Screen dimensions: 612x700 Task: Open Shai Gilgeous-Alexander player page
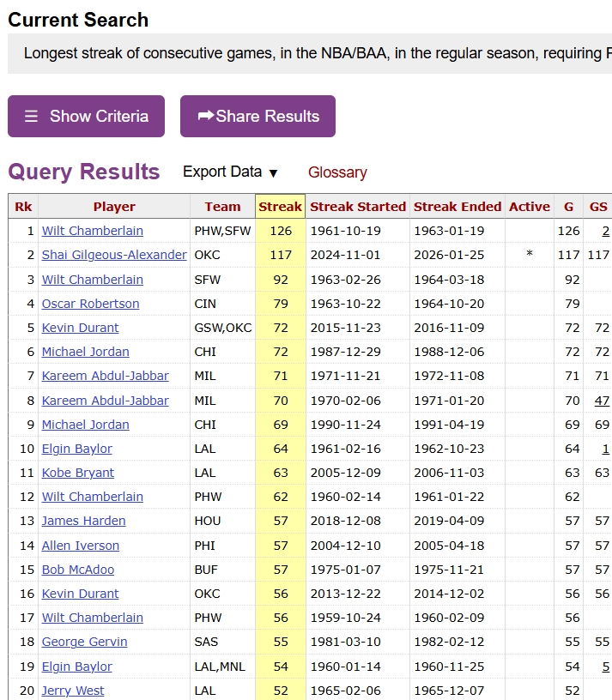tap(114, 255)
